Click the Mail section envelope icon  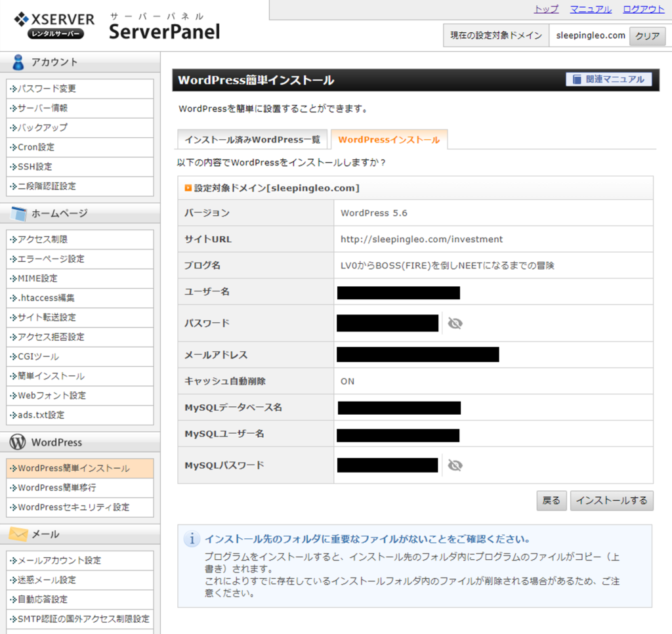18,534
